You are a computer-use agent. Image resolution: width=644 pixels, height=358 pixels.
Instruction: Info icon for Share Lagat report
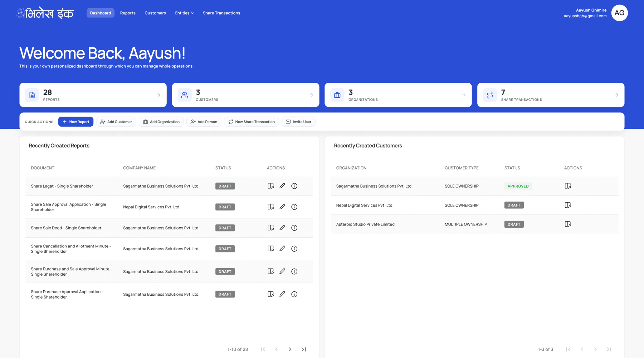(294, 186)
